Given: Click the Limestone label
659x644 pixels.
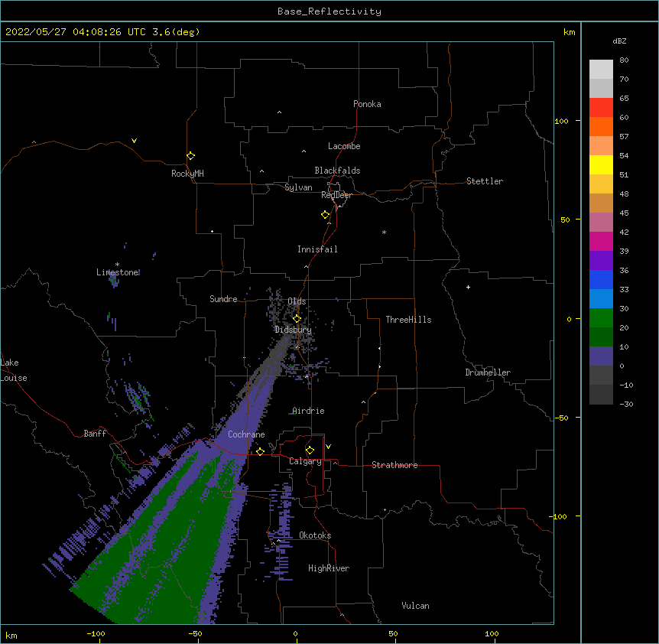Looking at the screenshot, I should pyautogui.click(x=118, y=272).
